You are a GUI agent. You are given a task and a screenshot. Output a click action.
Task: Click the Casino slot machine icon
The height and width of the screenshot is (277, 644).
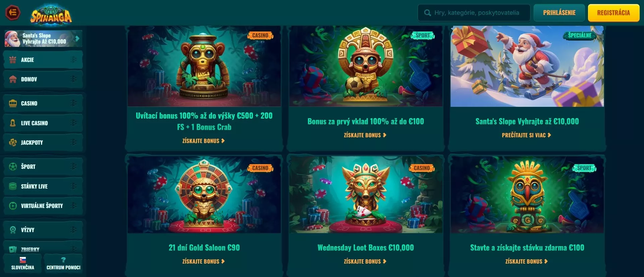(x=13, y=103)
